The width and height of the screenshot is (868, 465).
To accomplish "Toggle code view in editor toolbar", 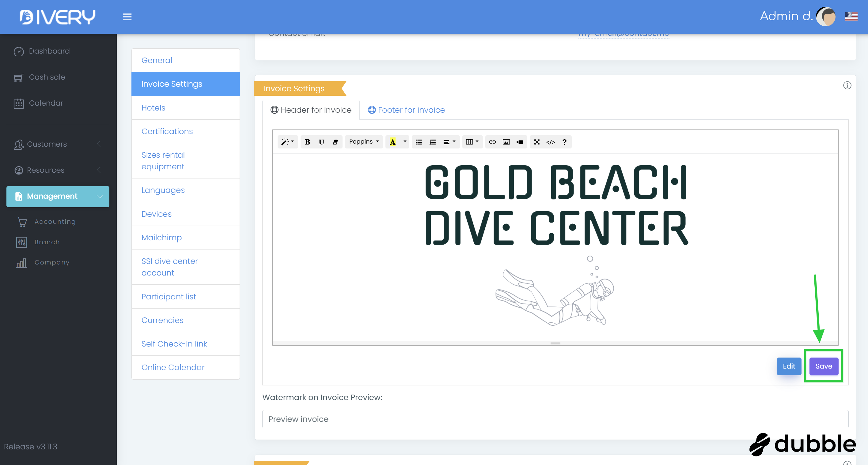I will coord(550,142).
